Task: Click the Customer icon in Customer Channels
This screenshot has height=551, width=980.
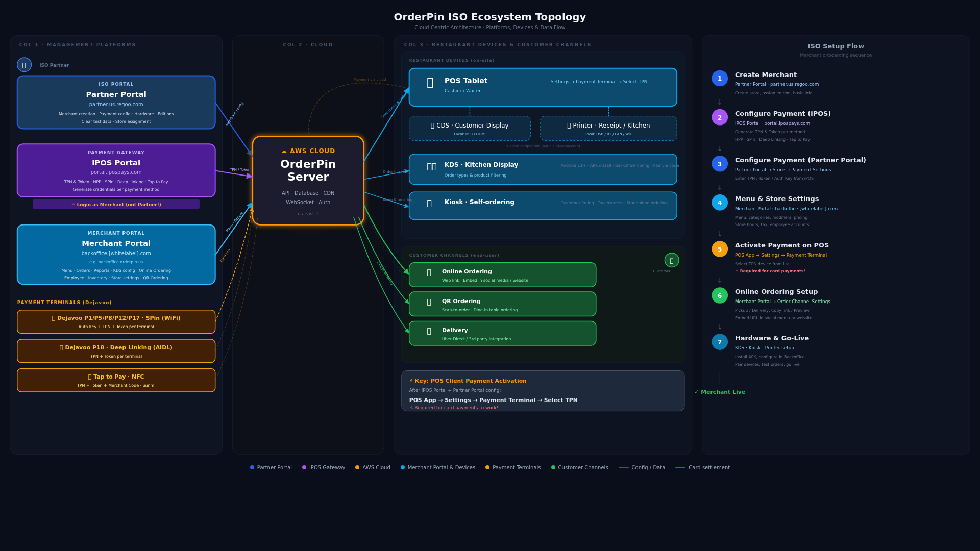Action: point(672,260)
